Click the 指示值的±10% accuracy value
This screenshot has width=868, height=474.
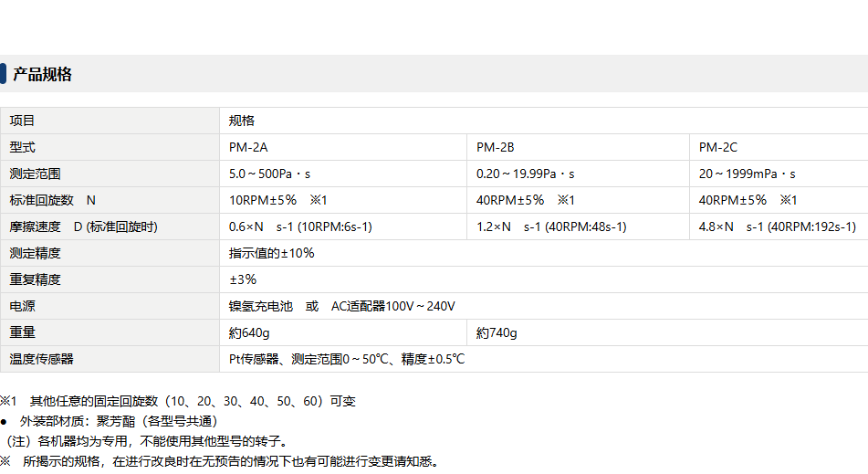[271, 253]
